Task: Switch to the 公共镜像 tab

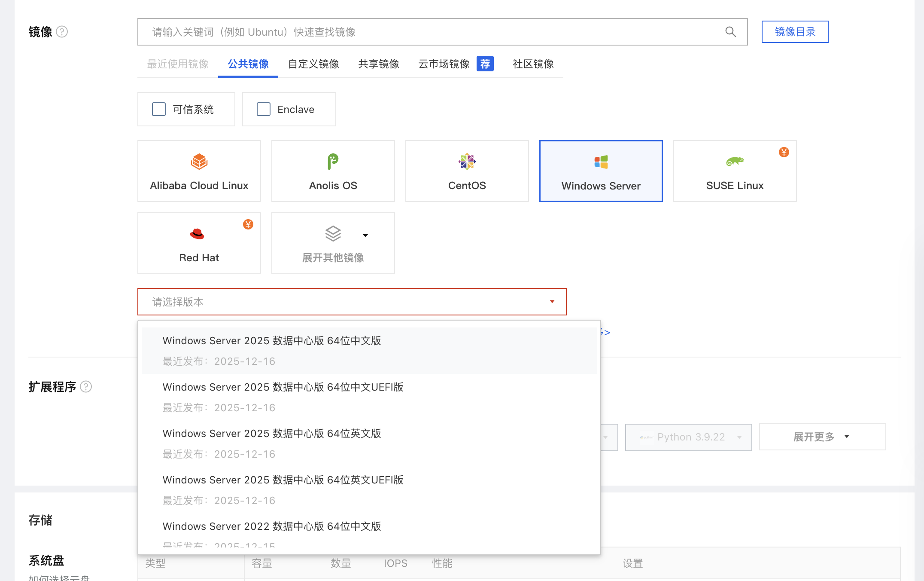Action: [x=248, y=64]
